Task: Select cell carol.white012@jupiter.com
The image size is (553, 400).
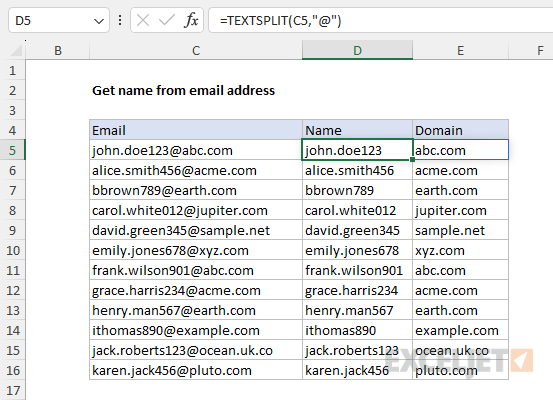Action: click(196, 210)
